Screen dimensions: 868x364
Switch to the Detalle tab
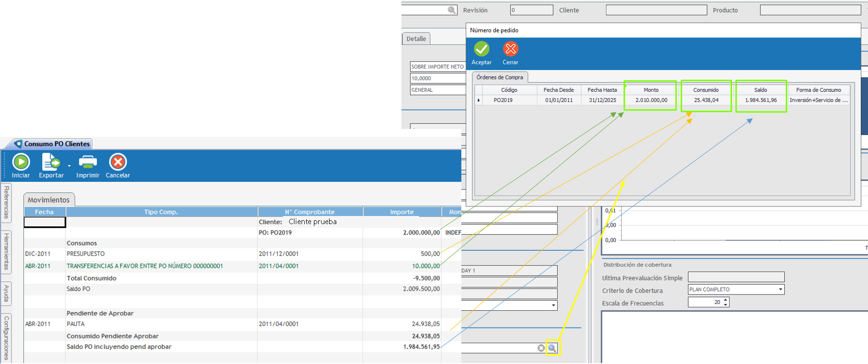point(416,39)
